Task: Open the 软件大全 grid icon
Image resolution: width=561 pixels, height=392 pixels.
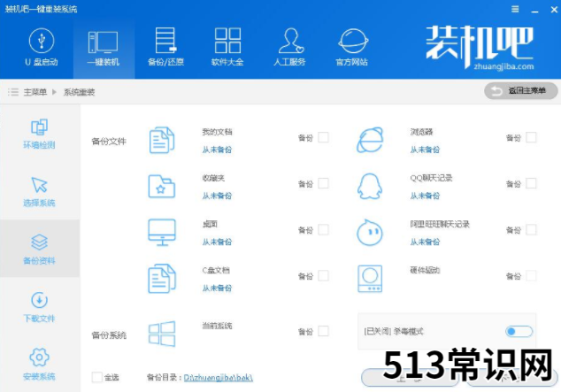Action: 227,41
